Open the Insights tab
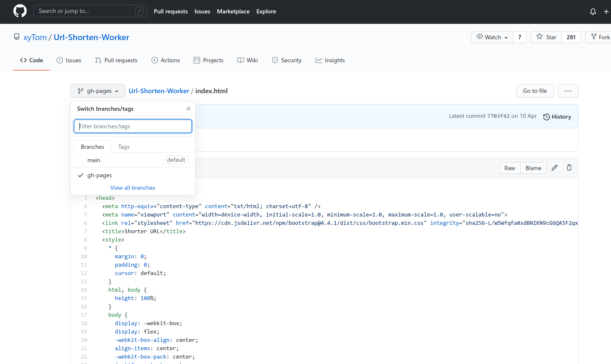This screenshot has width=611, height=364. [x=330, y=60]
